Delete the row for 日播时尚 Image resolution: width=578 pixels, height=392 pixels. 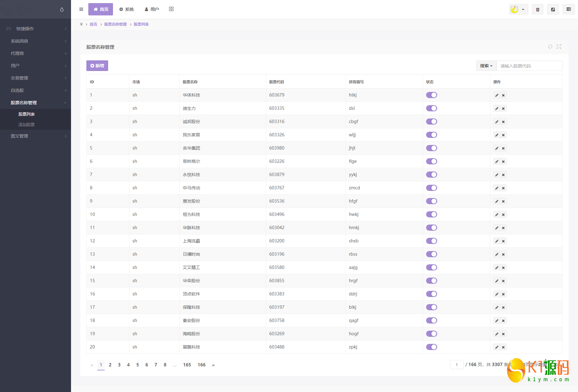click(503, 254)
